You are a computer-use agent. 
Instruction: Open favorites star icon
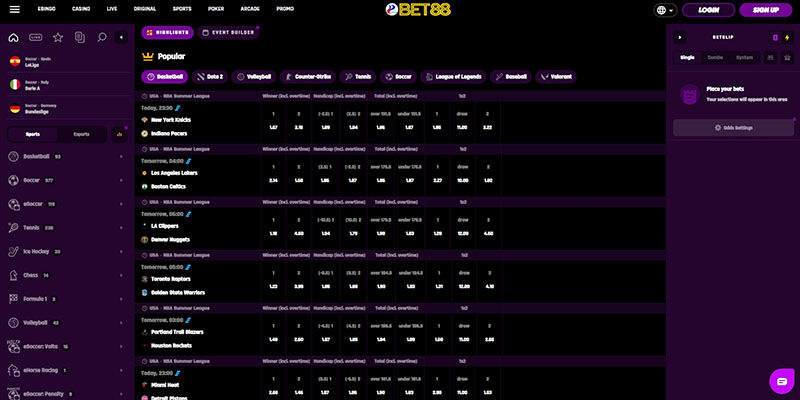[58, 37]
